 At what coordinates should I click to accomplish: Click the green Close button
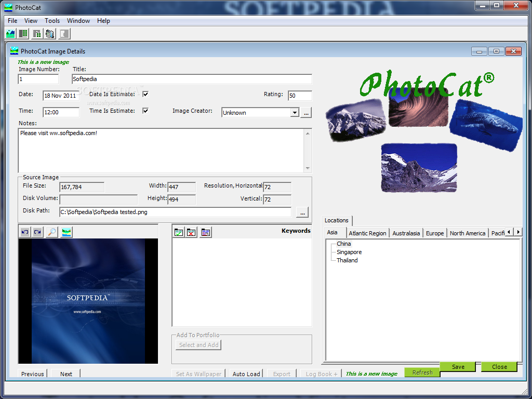coord(499,367)
